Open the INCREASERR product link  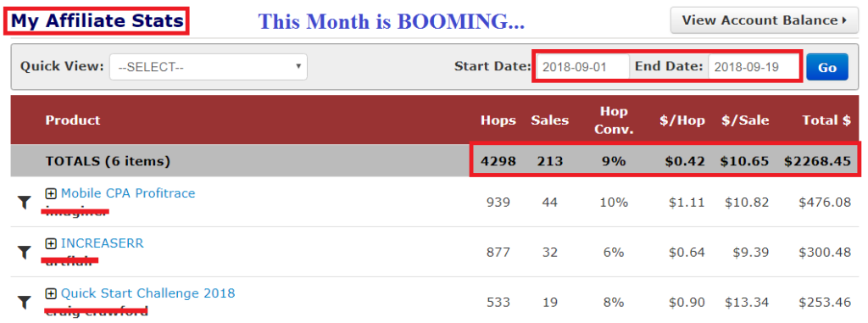103,243
